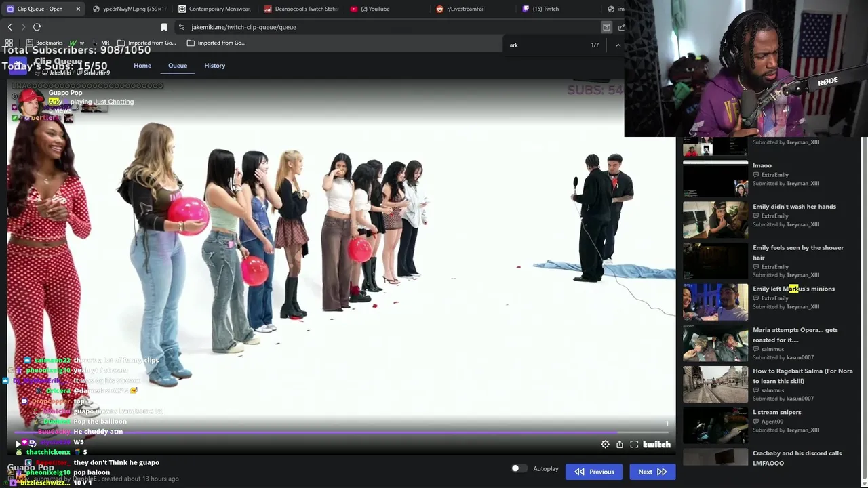Open the Twitch logo link in player
The height and width of the screenshot is (488, 868).
tap(656, 445)
